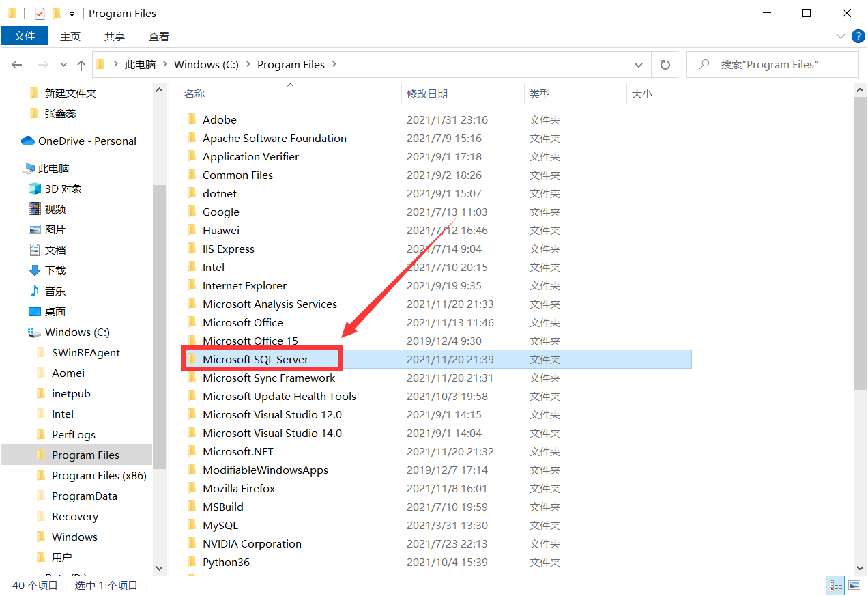868x596 pixels.
Task: Click the Back navigation arrow
Action: tap(18, 65)
